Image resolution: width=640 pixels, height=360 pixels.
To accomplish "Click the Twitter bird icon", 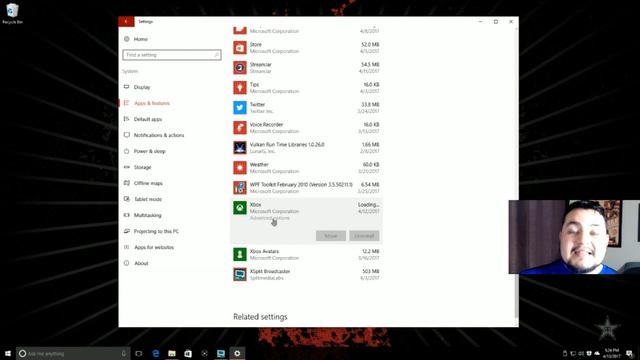I will point(240,108).
